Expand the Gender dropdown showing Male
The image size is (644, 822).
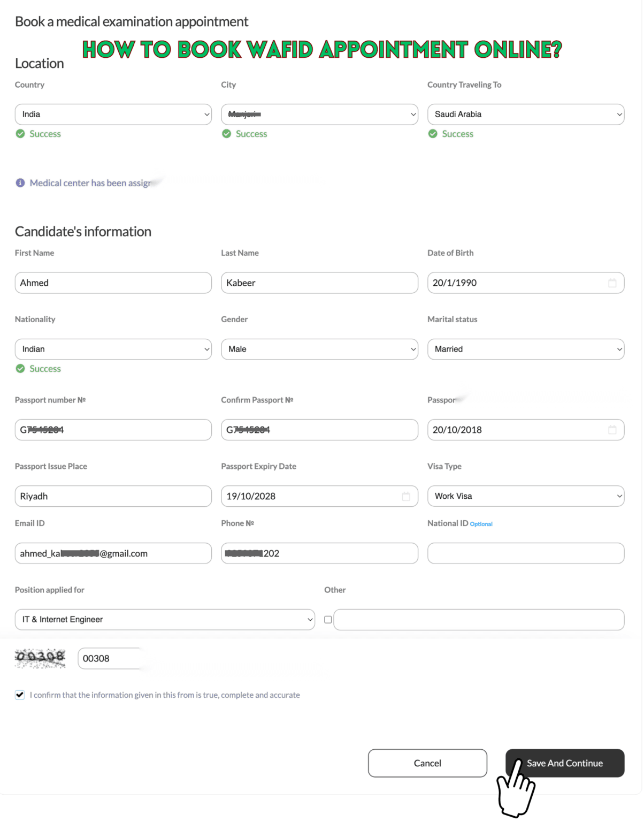click(x=319, y=349)
